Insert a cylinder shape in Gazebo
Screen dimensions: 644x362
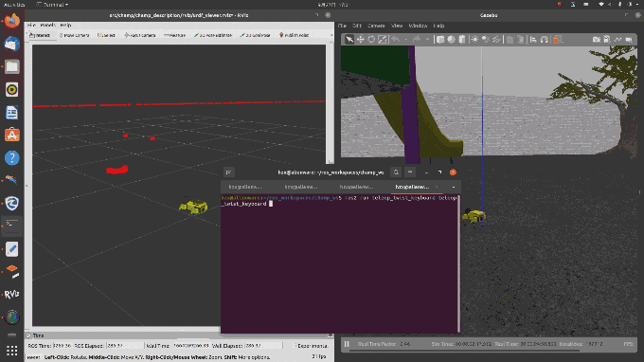pos(462,40)
